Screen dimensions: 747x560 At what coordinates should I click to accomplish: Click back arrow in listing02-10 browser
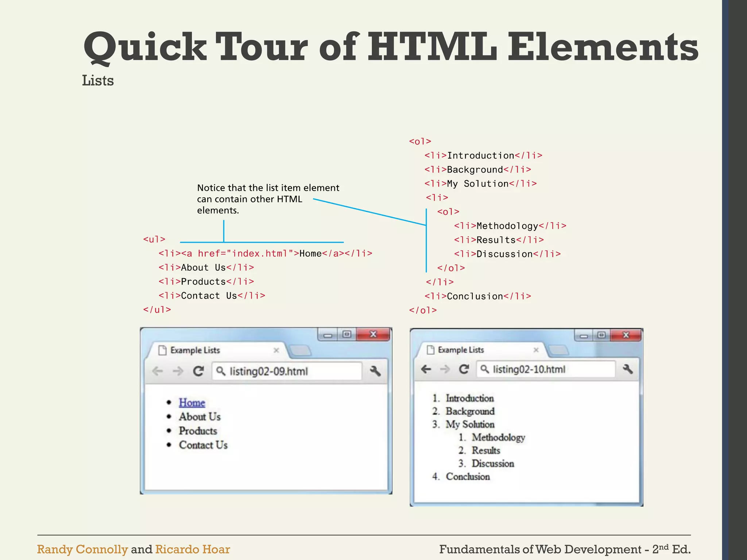click(426, 369)
